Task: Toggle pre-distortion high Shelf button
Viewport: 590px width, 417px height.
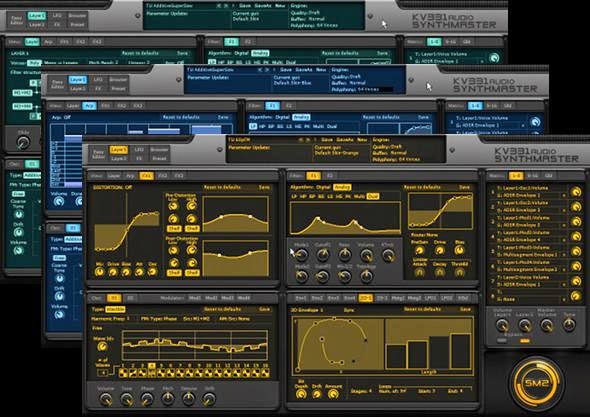Action: pos(192,228)
